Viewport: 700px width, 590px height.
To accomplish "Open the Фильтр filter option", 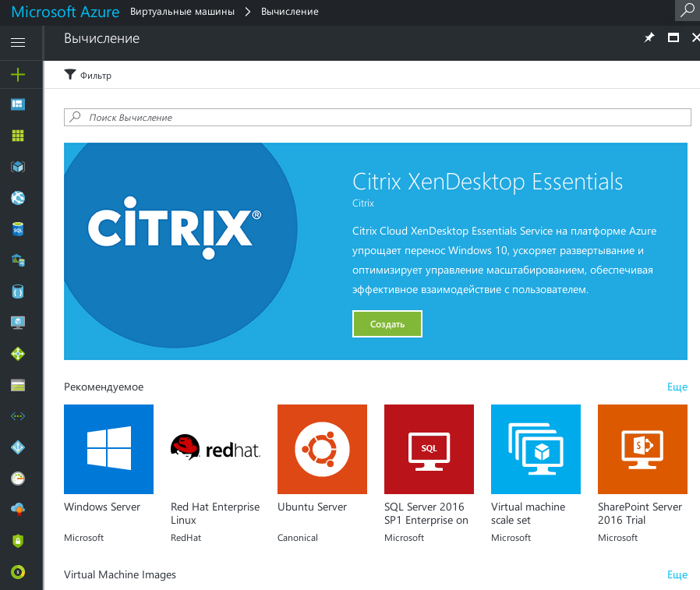I will click(x=88, y=75).
